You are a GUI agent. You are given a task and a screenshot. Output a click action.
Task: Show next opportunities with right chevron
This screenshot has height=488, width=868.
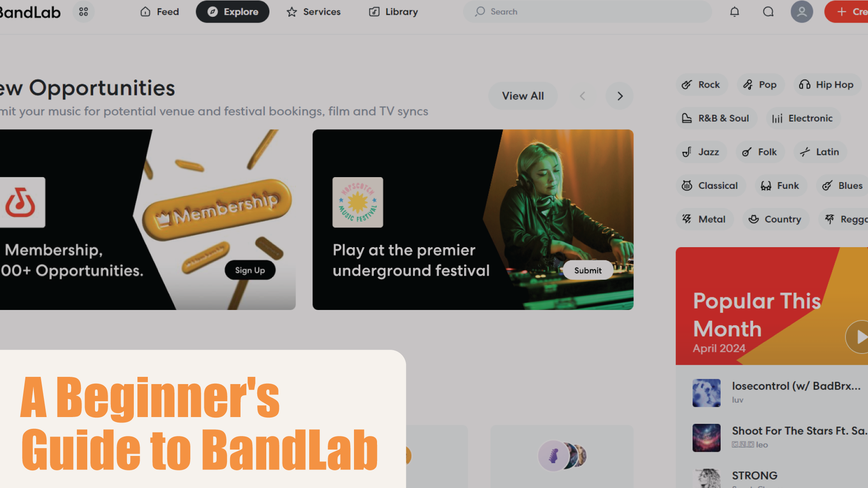coord(620,96)
